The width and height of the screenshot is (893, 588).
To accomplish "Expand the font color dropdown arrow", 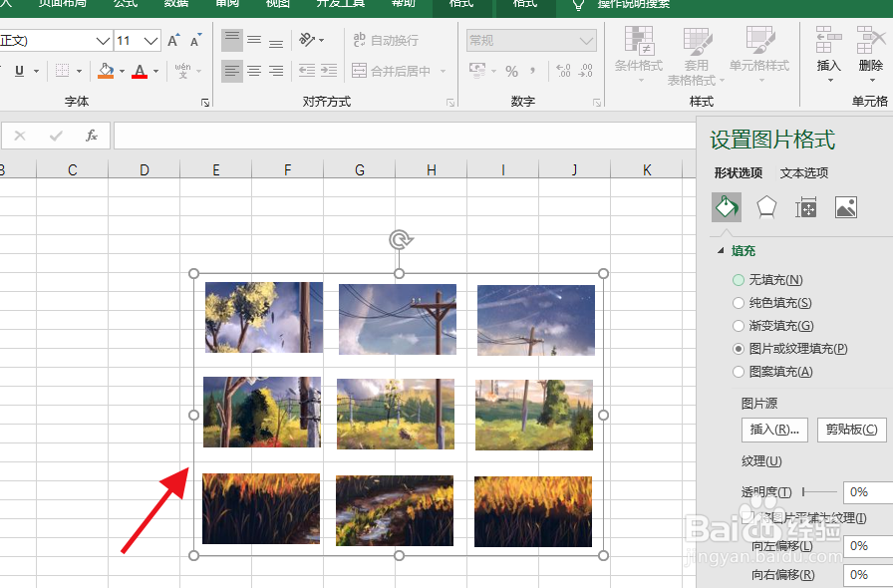I will pos(156,71).
